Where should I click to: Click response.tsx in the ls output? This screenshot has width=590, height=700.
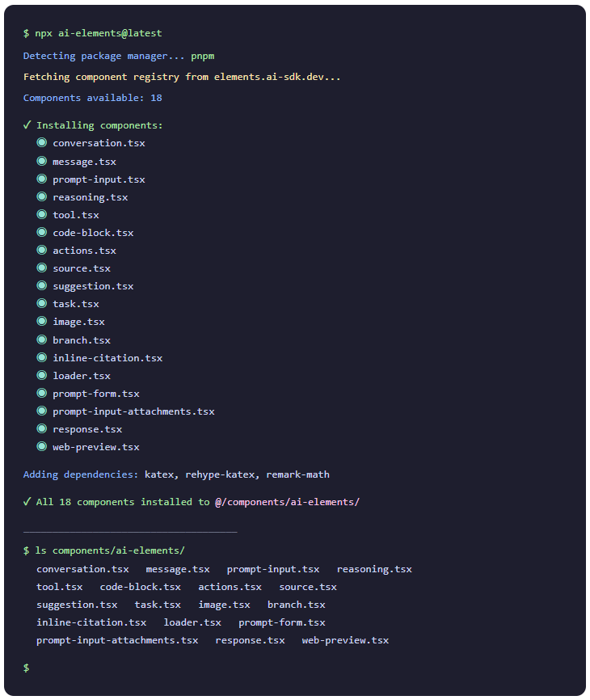tap(250, 640)
